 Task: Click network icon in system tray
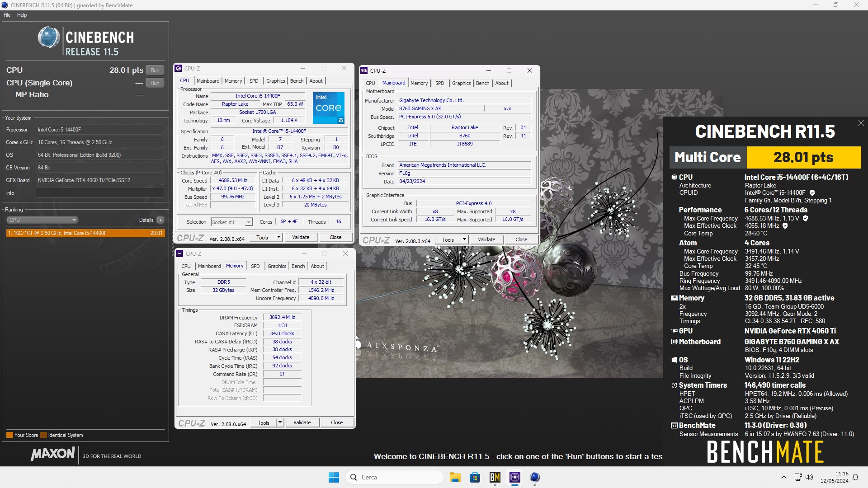[798, 477]
